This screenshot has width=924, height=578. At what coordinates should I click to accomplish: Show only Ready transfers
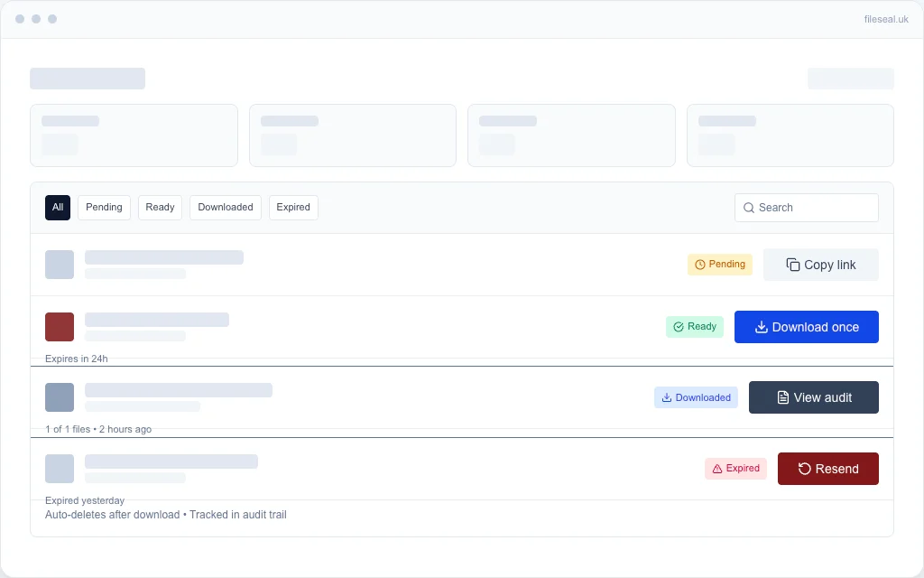(160, 208)
